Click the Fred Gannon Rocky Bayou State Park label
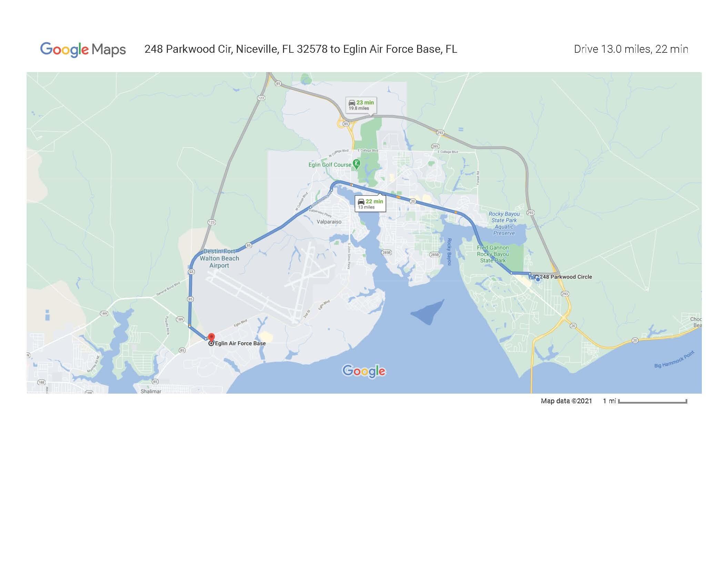 (x=493, y=255)
